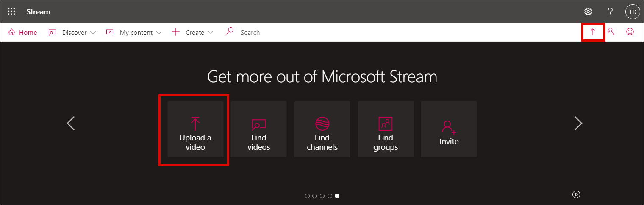Jump to the first carousel dot
Image resolution: width=644 pixels, height=205 pixels.
click(x=307, y=196)
